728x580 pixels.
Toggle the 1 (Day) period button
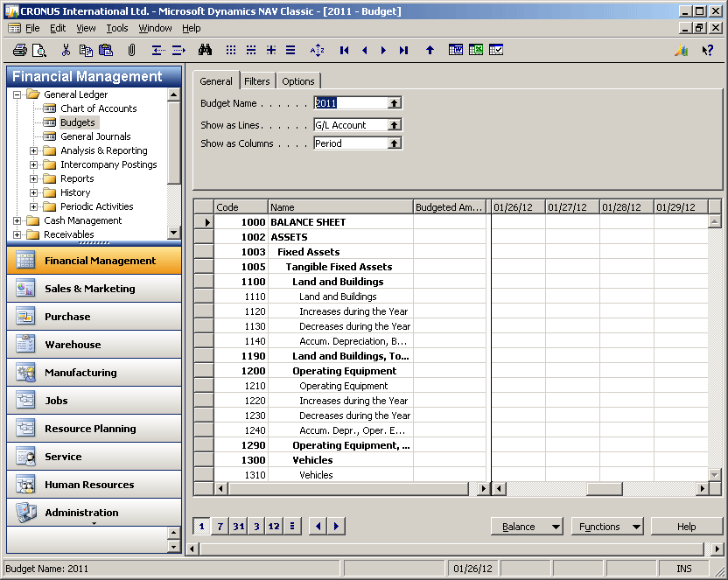201,526
